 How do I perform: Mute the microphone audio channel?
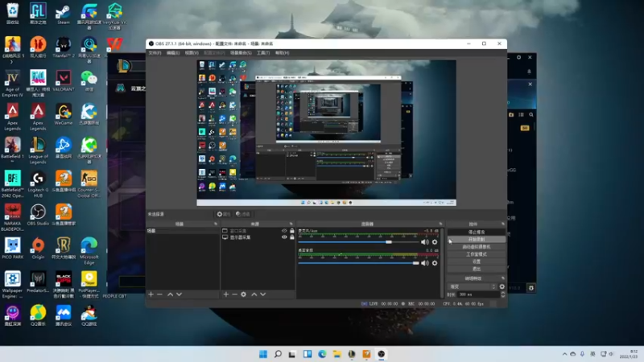tap(425, 242)
